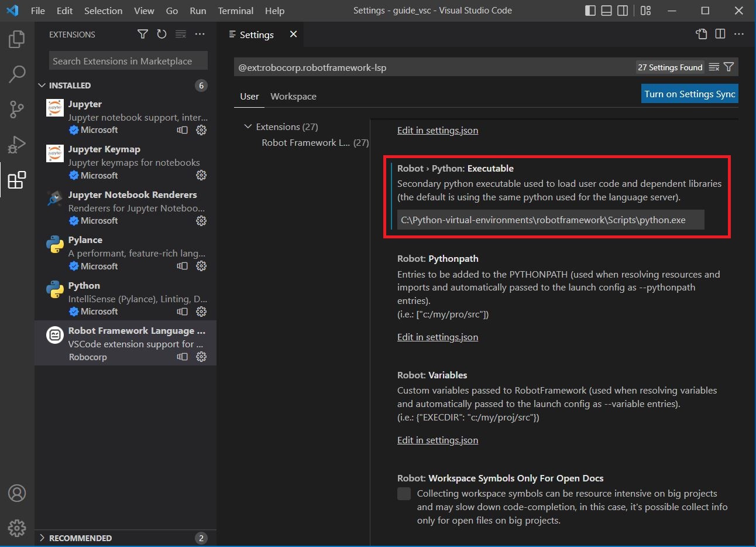Open Source Control view
Image resolution: width=756 pixels, height=547 pixels.
pyautogui.click(x=17, y=109)
